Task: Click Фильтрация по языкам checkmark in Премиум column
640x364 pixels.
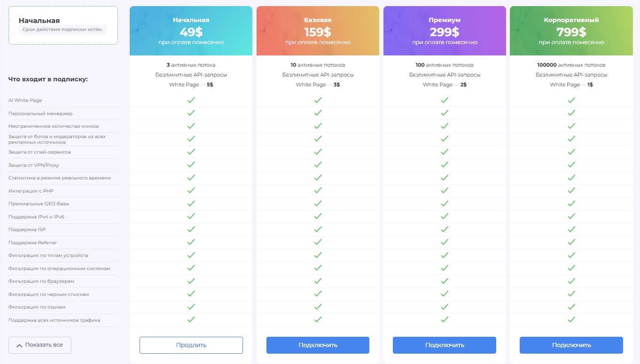Action: coord(445,307)
